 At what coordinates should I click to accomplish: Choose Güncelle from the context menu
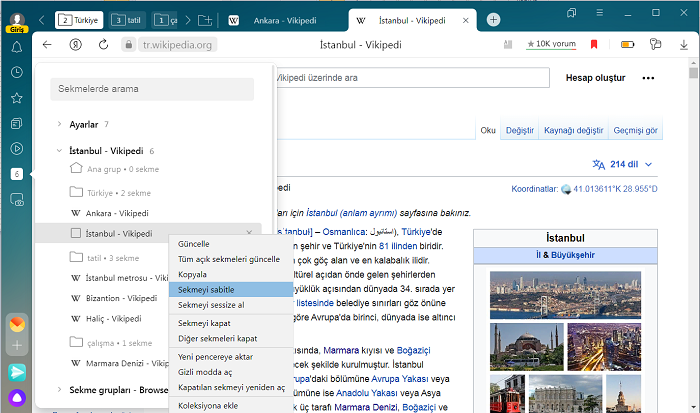coord(231,244)
